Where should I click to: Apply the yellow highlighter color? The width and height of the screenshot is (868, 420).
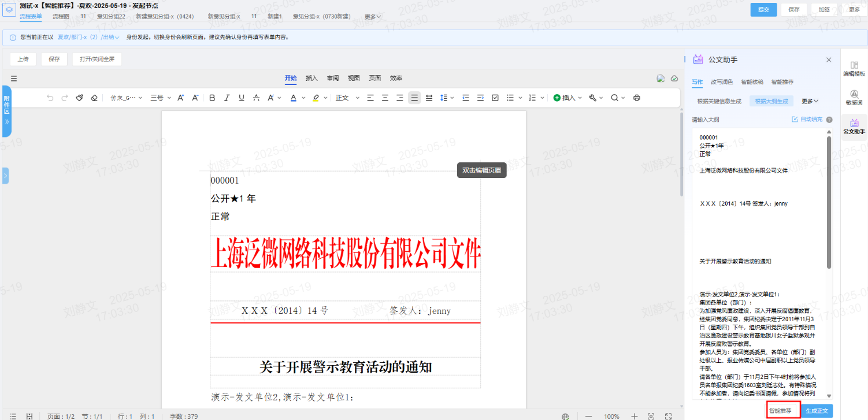click(x=316, y=98)
